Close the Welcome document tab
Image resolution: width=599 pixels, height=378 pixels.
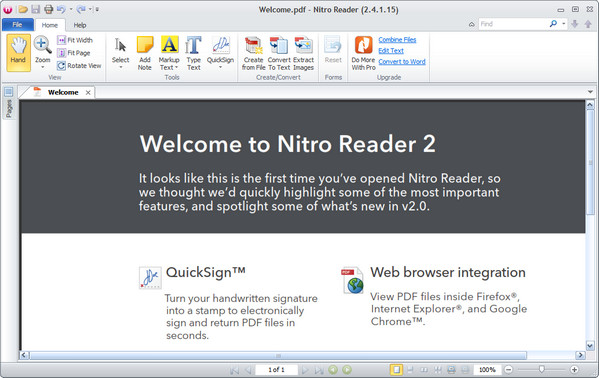88,92
